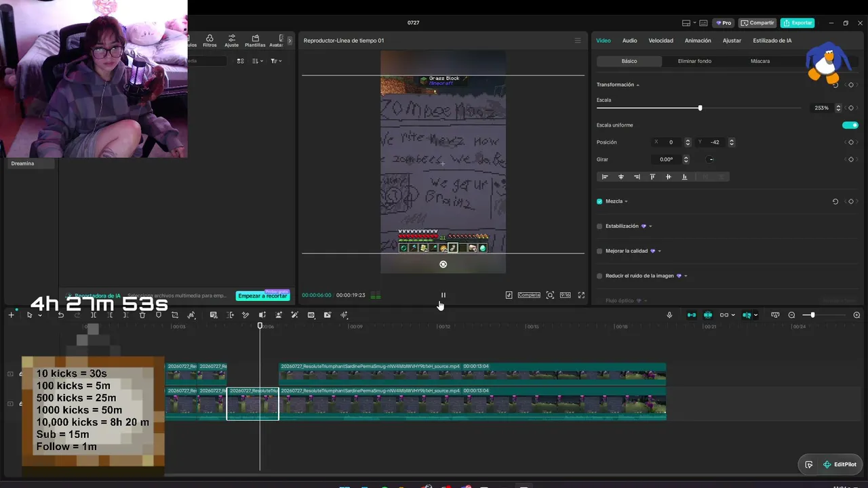Pause playback in the player
868x488 pixels.
coord(443,296)
